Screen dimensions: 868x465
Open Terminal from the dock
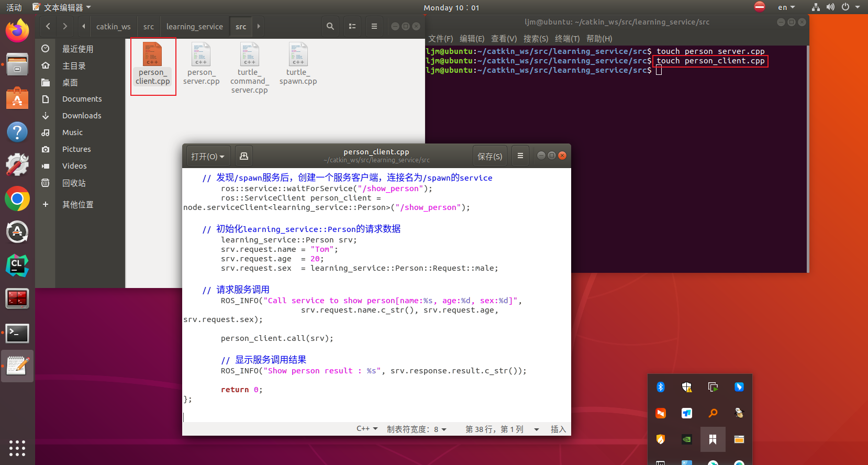[x=17, y=333]
